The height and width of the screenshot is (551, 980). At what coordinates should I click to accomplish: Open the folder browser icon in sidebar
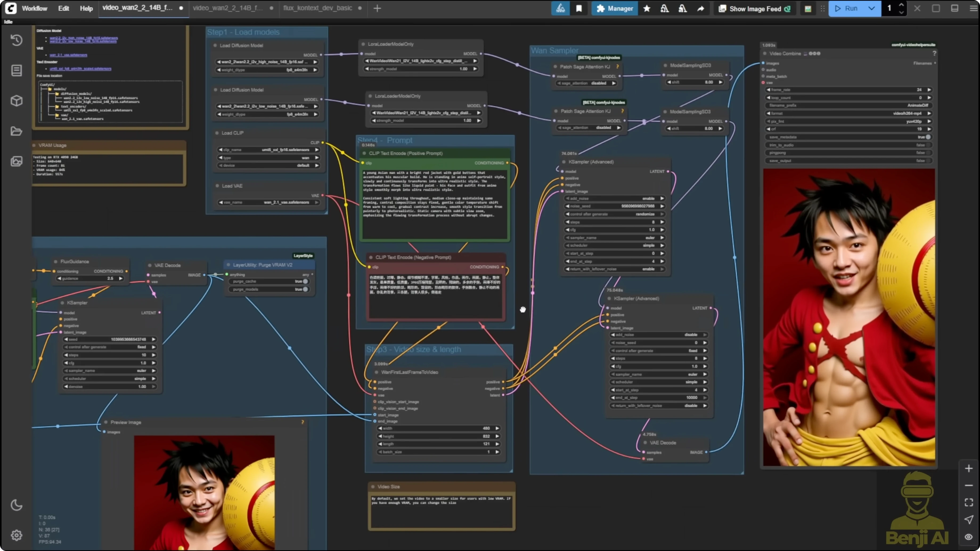point(16,131)
